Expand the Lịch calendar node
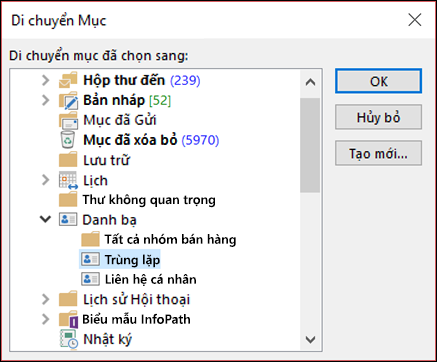Image resolution: width=437 pixels, height=362 pixels. [x=46, y=180]
